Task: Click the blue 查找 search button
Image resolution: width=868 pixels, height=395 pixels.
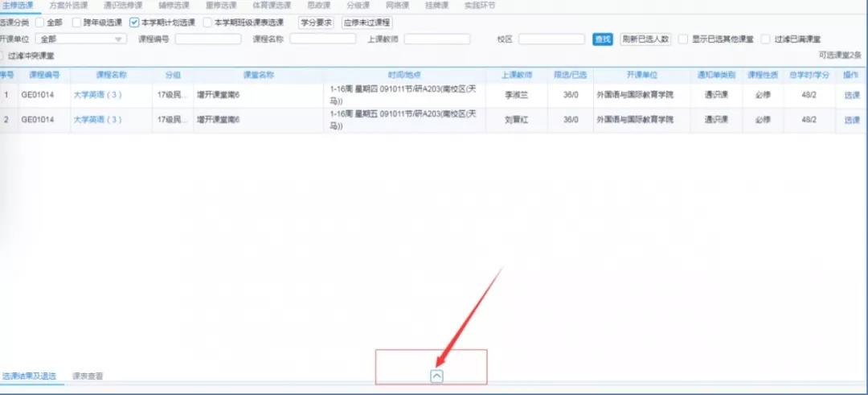Action: tap(602, 39)
